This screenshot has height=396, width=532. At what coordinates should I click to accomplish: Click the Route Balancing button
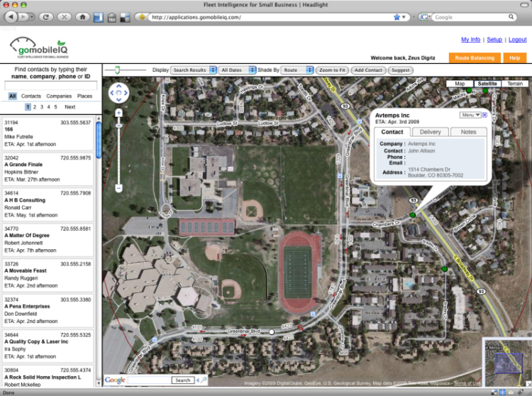[474, 58]
